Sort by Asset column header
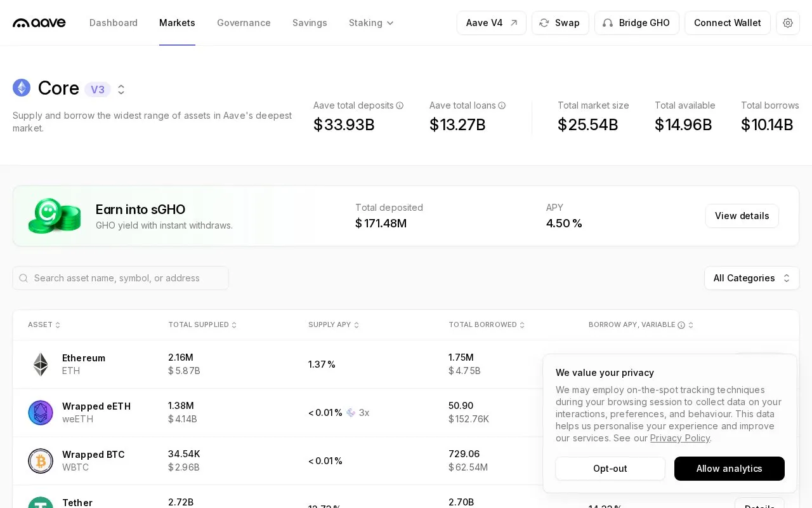Screen dimensions: 812x508 [x=44, y=324]
